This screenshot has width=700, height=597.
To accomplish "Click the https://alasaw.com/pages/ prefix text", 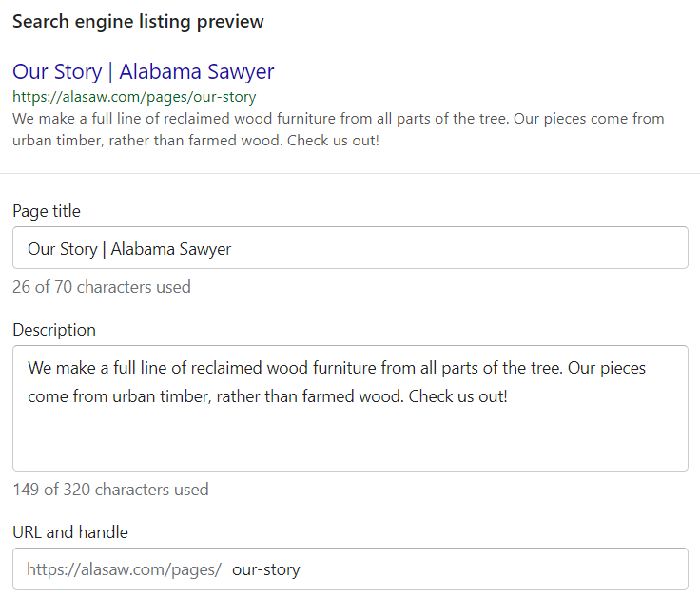I will point(124,569).
